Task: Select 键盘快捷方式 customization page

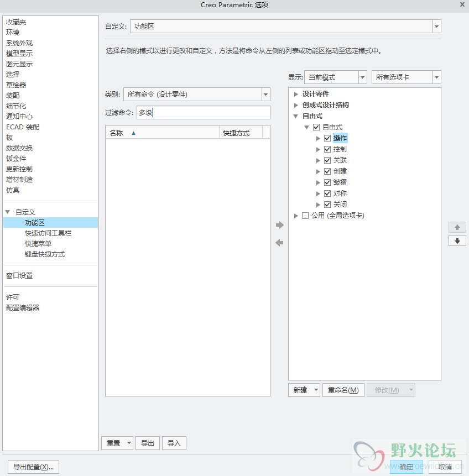Action: [x=45, y=254]
